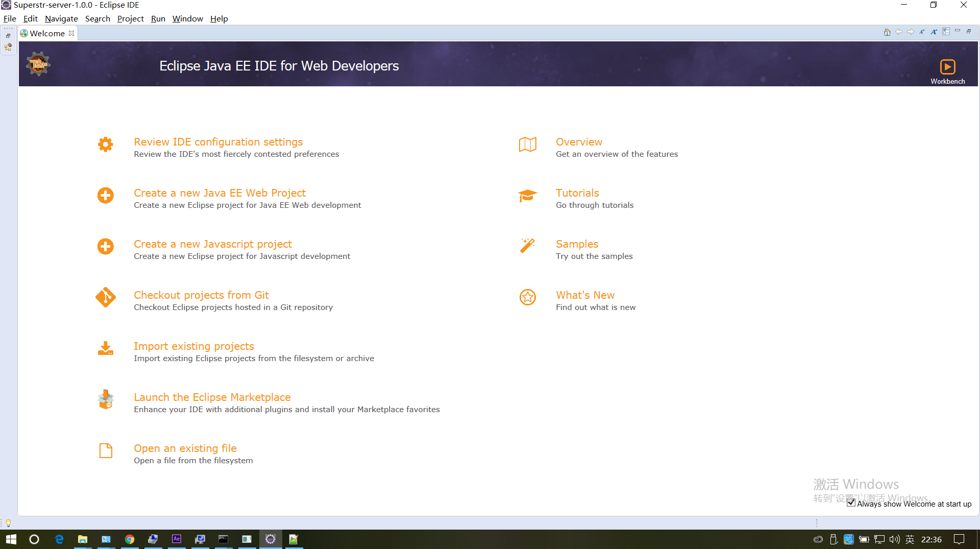Click the Samples magic wand icon
Viewport: 980px width, 549px height.
pyautogui.click(x=528, y=246)
